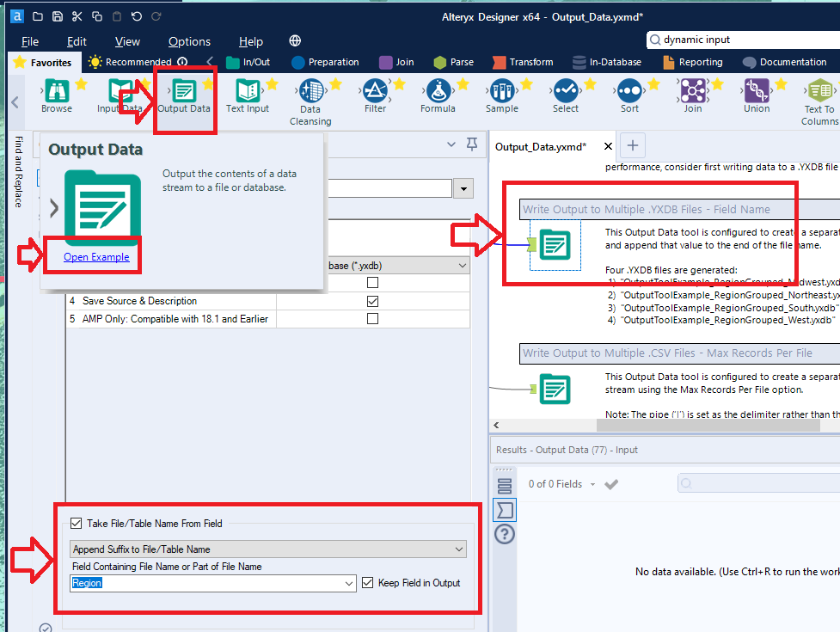Expand the Region field dropdown

tap(348, 582)
